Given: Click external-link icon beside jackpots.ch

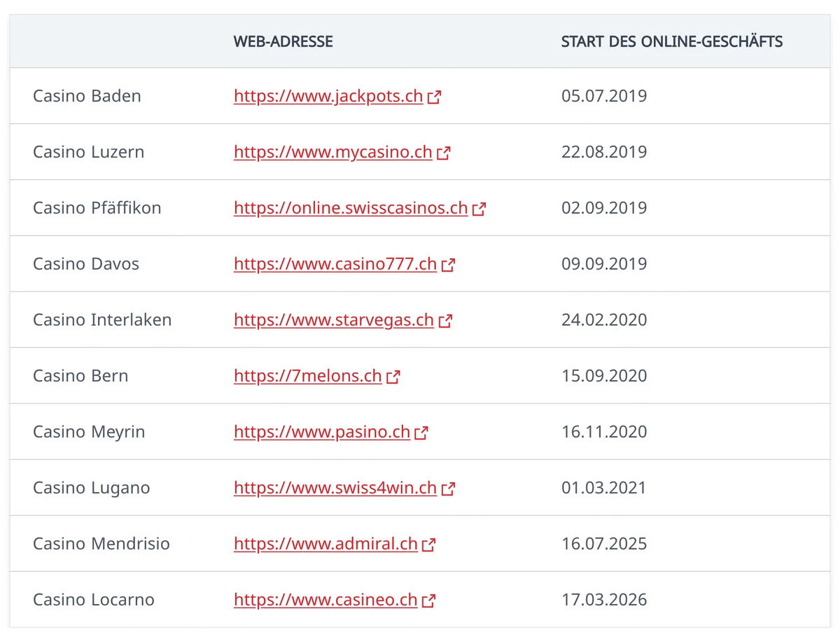Looking at the screenshot, I should [434, 97].
